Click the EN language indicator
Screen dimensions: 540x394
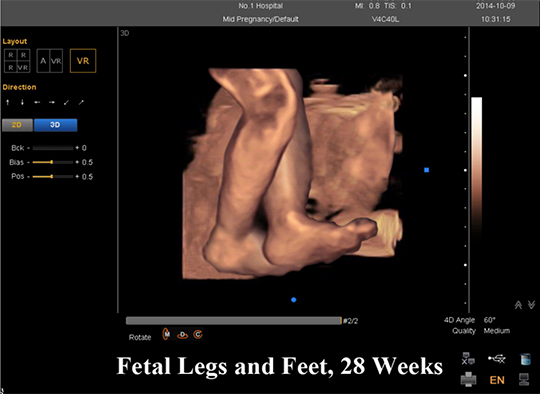[497, 380]
